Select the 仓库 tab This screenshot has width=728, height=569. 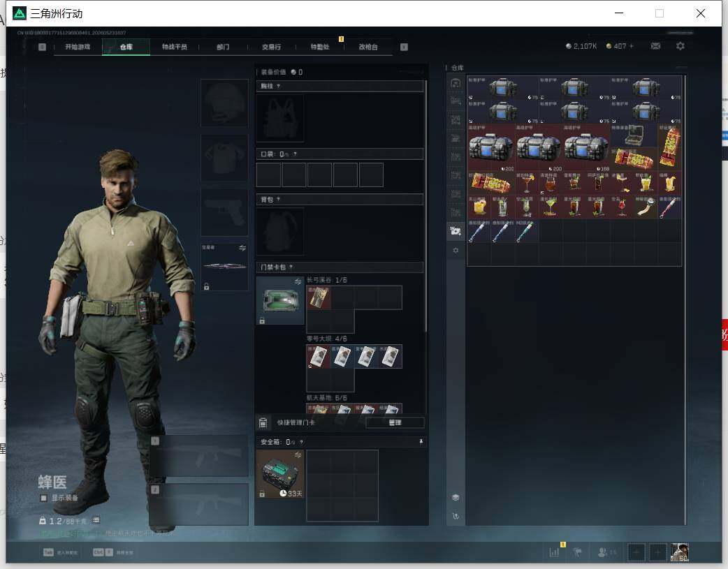point(126,47)
